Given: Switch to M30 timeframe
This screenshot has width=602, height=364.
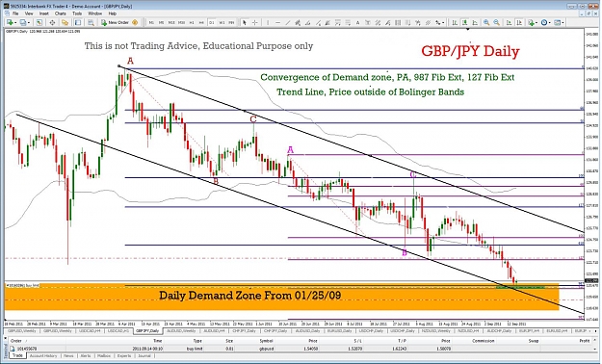Looking at the screenshot, I should [x=181, y=23].
